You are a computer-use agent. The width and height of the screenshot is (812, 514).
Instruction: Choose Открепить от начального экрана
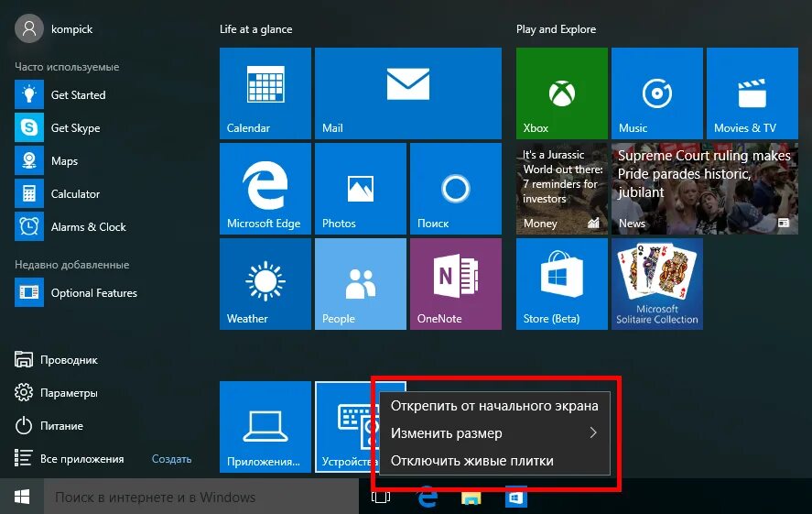494,406
